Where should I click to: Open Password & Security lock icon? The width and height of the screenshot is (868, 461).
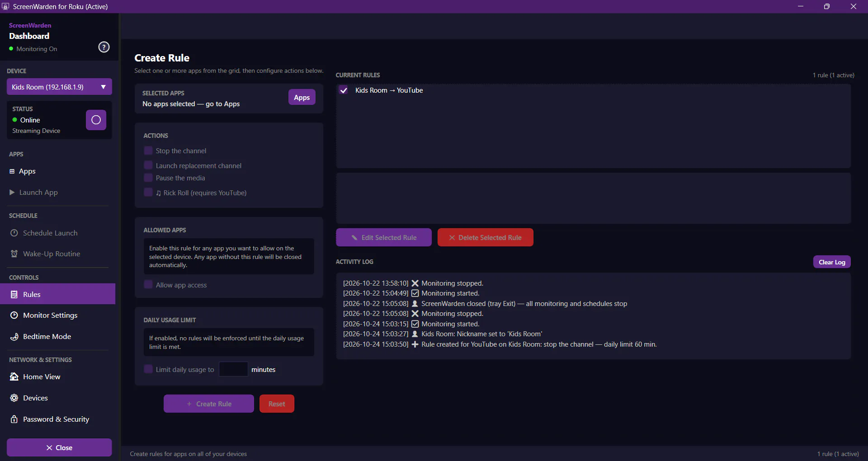point(14,419)
